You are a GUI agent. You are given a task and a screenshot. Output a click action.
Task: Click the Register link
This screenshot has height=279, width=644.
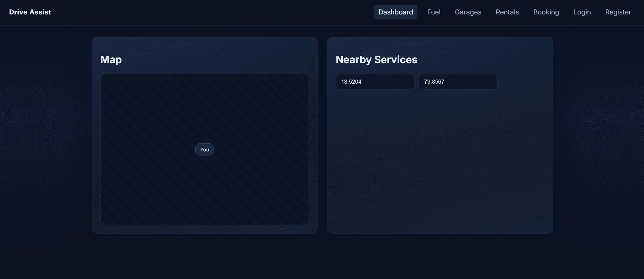click(617, 12)
